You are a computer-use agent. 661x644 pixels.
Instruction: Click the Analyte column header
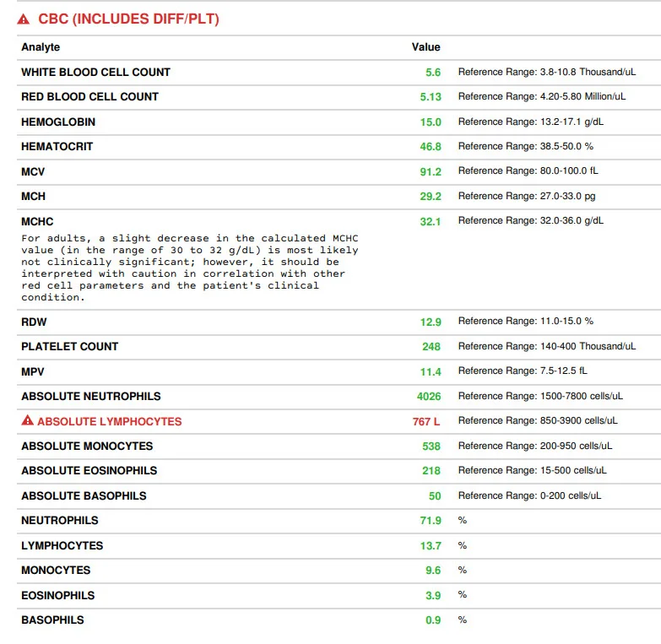(41, 47)
